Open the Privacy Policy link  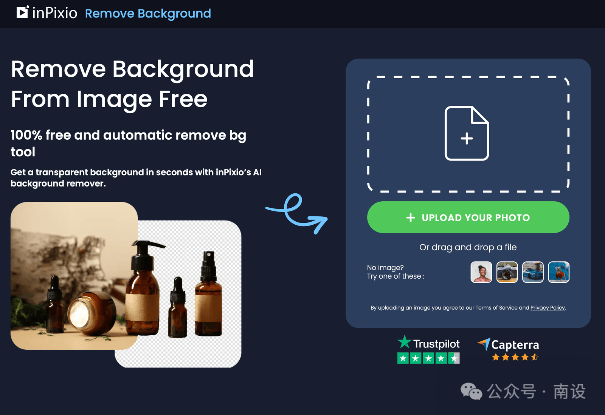pos(548,308)
